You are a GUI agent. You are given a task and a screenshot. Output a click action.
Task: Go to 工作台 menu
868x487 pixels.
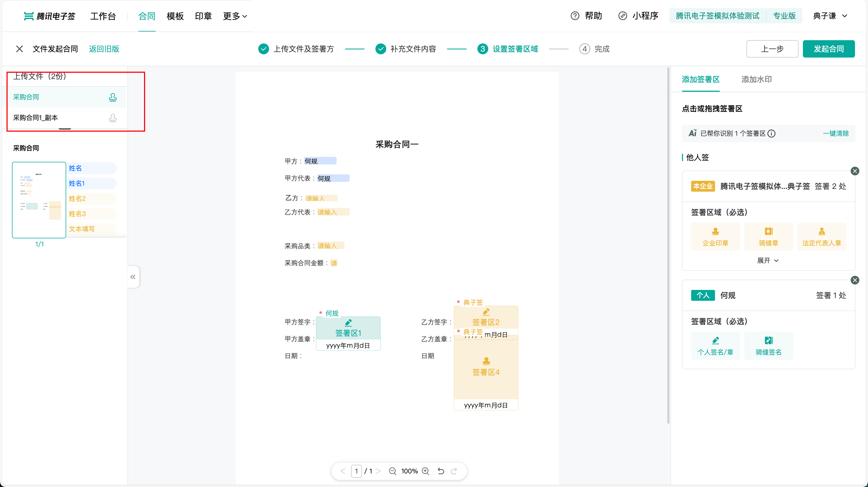(x=103, y=16)
